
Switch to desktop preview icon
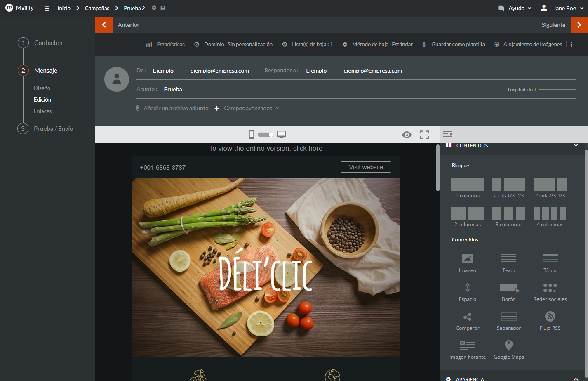coord(282,135)
